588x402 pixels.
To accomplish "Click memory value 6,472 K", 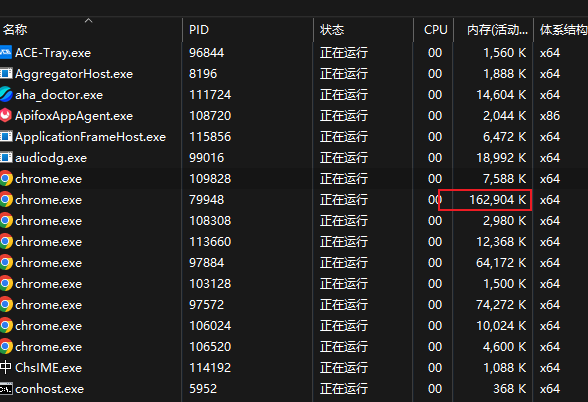I will (505, 137).
